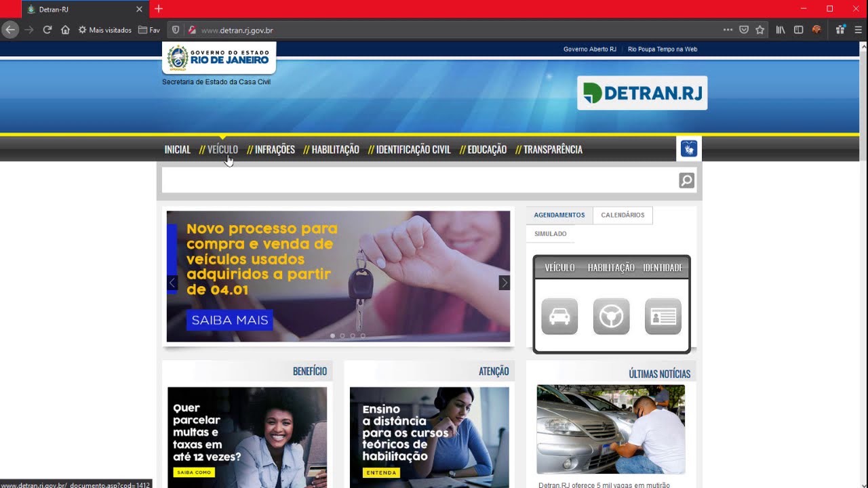Open the Ensino a distância banner image
Image resolution: width=868 pixels, height=488 pixels.
pos(429,437)
